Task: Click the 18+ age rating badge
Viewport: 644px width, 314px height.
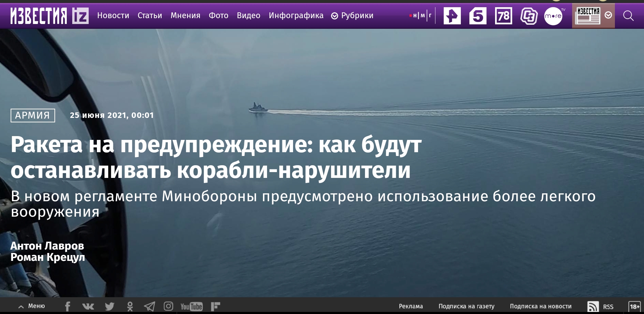Action: click(634, 306)
